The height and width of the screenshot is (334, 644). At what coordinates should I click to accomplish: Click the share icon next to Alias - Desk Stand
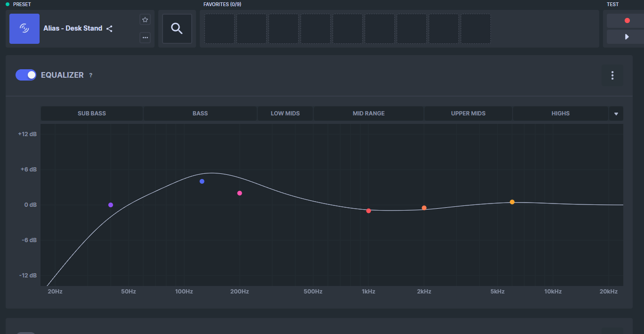pyautogui.click(x=109, y=29)
